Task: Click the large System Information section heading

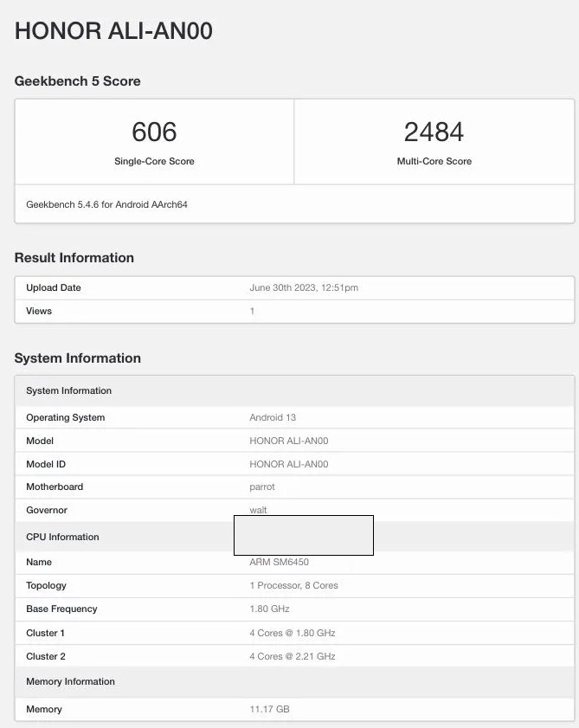Action: click(x=78, y=358)
